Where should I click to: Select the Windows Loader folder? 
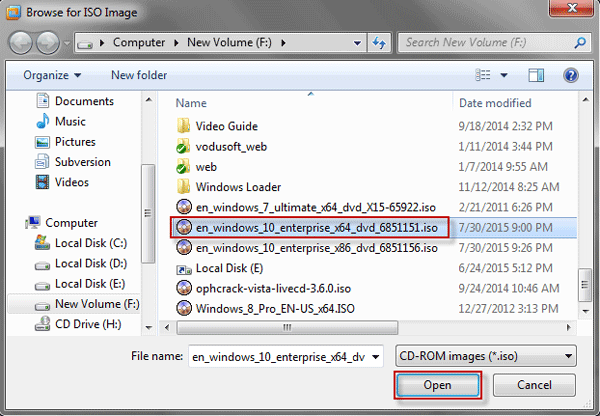pyautogui.click(x=228, y=187)
